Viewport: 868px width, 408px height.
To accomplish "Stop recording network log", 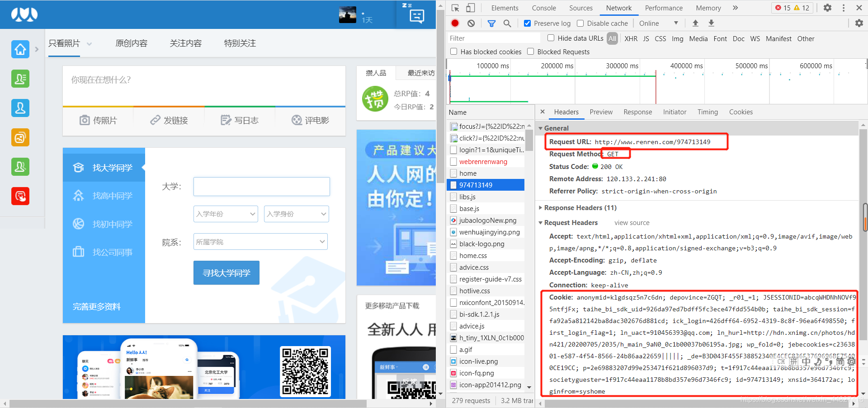I will coord(455,23).
